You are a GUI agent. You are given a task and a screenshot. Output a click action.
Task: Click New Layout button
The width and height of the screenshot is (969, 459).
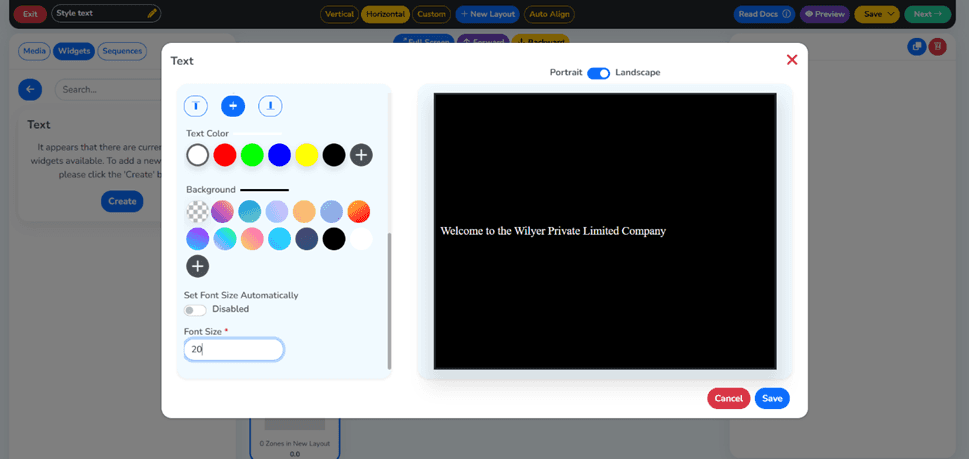coord(488,14)
